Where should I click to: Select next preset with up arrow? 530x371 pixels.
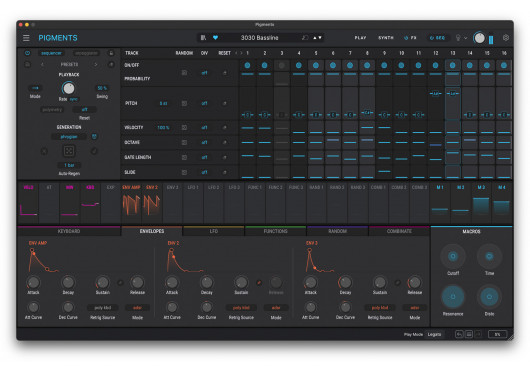coord(315,38)
